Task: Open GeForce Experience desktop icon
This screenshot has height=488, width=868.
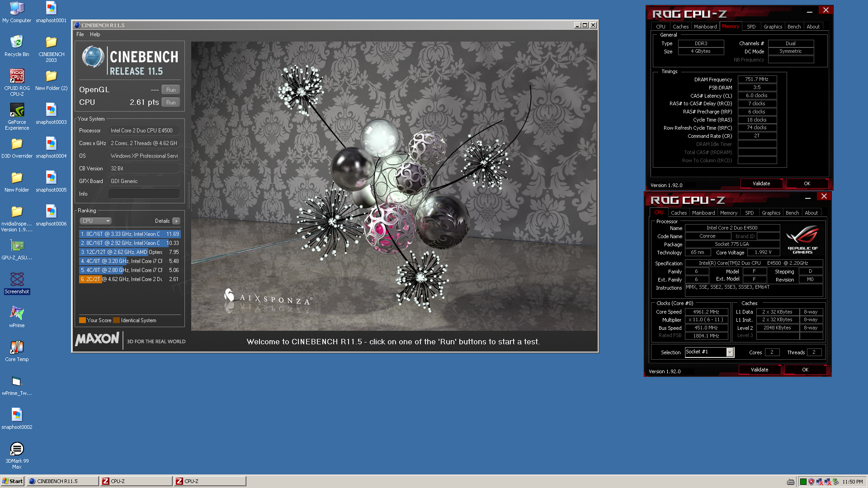Action: (x=17, y=116)
